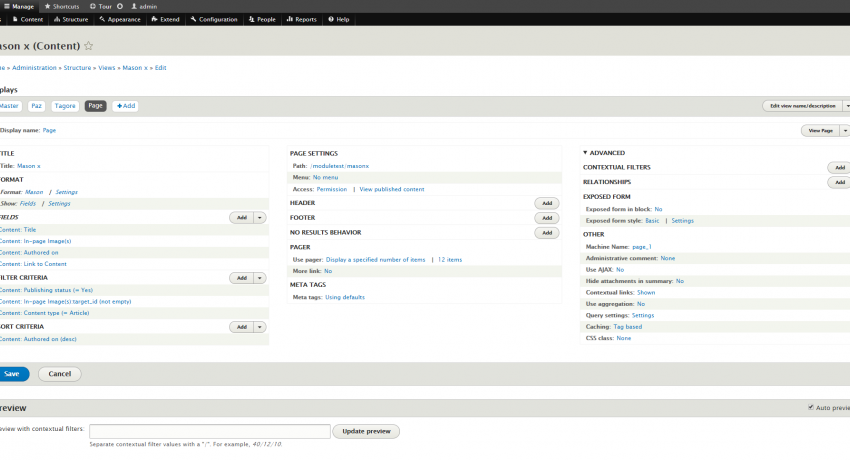Open the admin user menu
This screenshot has height=460, width=850.
coord(144,7)
